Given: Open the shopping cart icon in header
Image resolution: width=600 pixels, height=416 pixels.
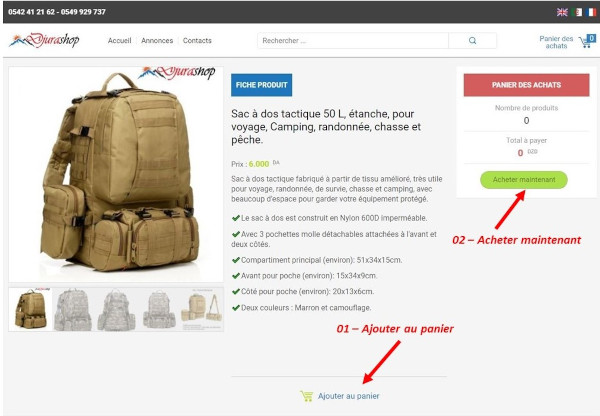Looking at the screenshot, I should coord(587,41).
